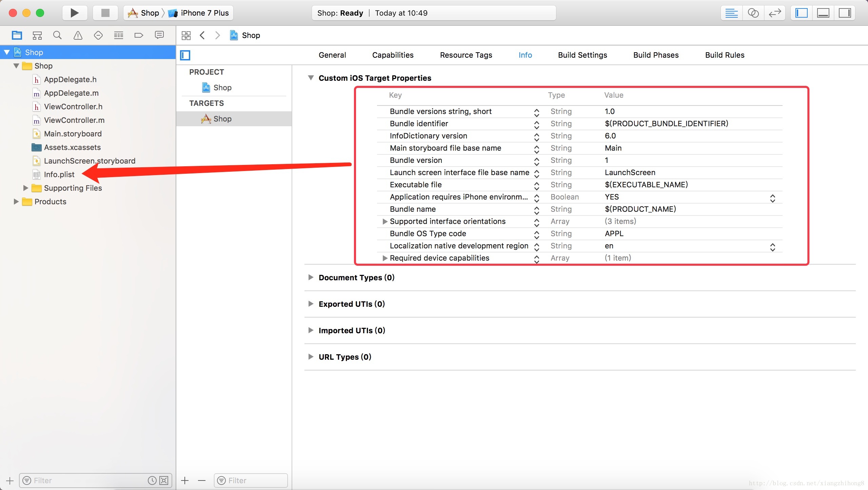Select the Shop target under TARGETS

click(234, 119)
